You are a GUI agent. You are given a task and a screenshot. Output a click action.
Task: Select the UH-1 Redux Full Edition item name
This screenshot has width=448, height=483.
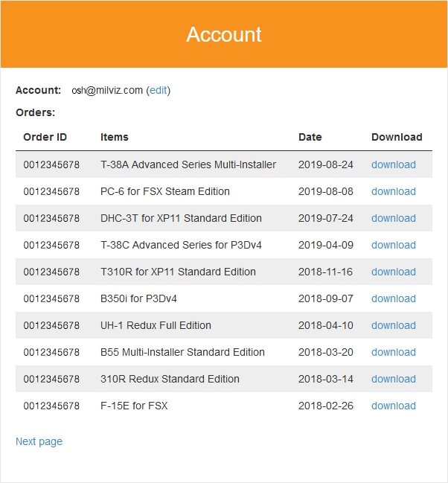click(x=156, y=325)
